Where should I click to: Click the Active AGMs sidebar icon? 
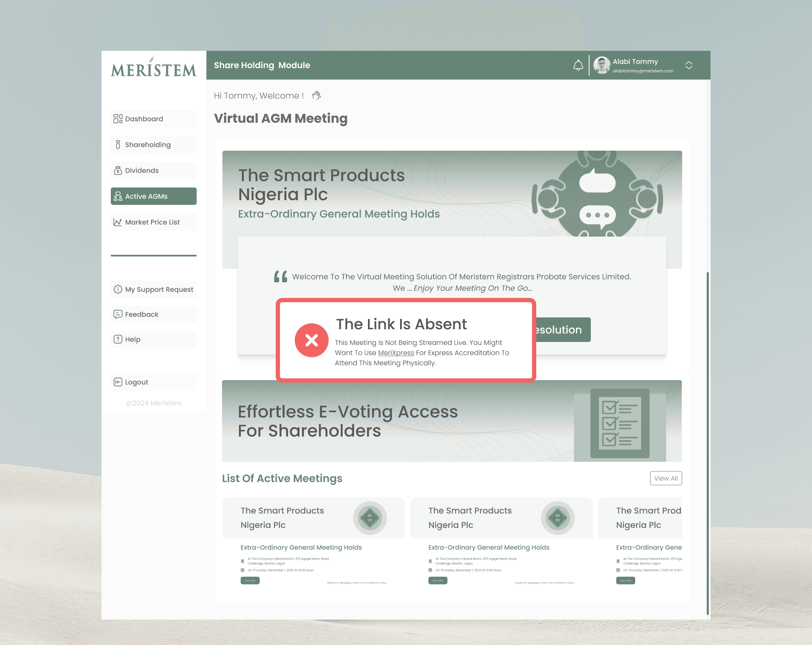(118, 196)
